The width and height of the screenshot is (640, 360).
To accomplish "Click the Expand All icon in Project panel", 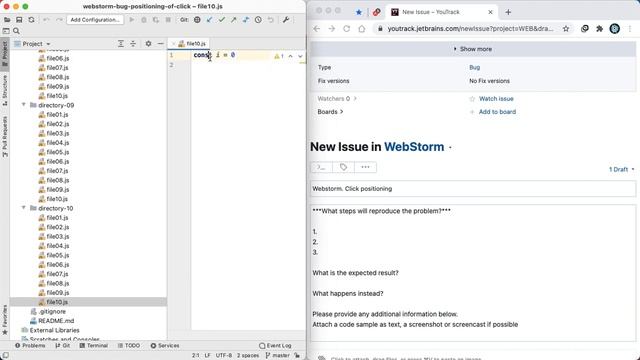I will click(x=121, y=44).
